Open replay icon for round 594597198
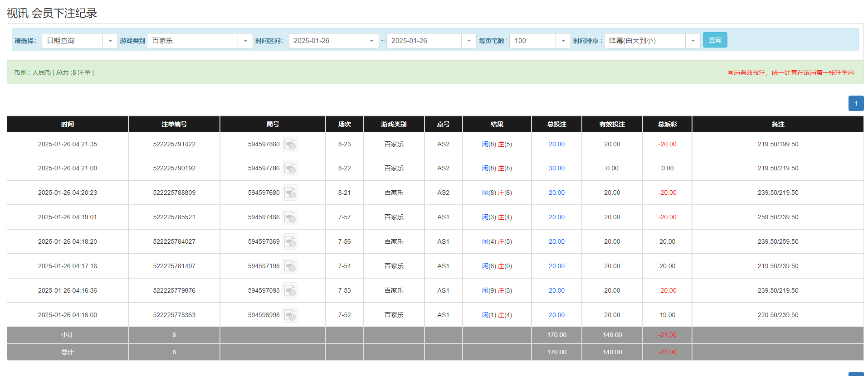This screenshot has height=376, width=868. tap(290, 266)
